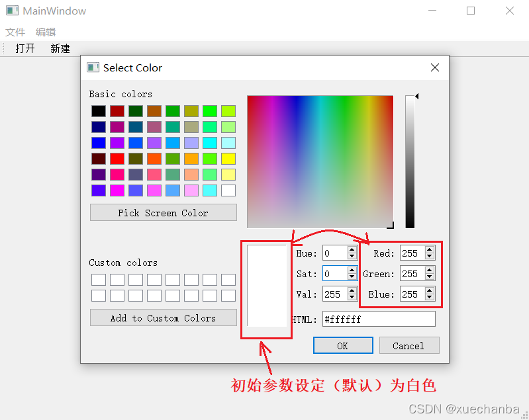
Task: Decrease the Green value with down arrow
Action: [430, 277]
